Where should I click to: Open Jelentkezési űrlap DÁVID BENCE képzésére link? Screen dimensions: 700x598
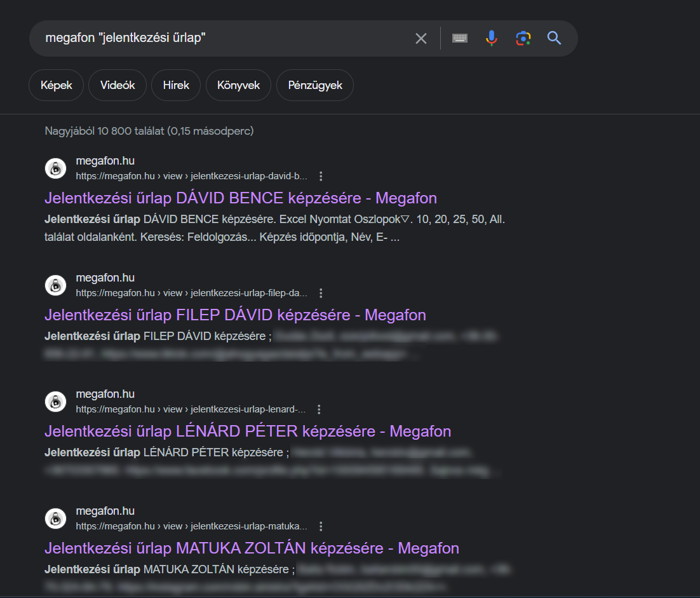coord(241,198)
